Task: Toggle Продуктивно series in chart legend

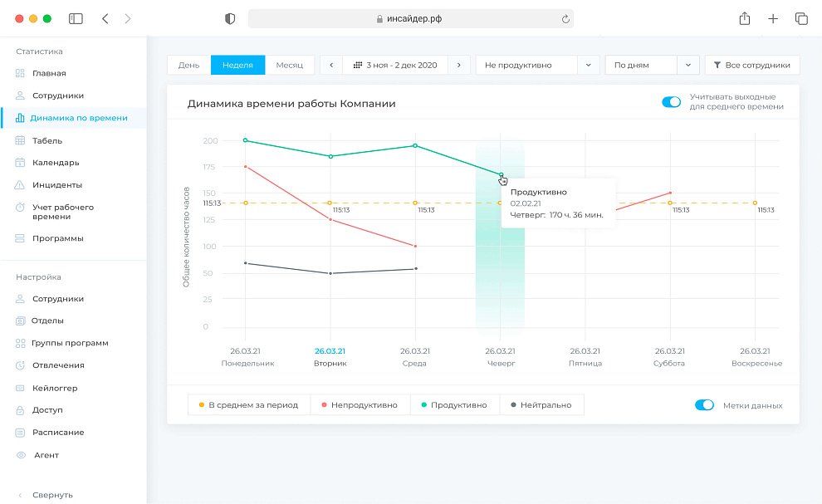Action: pos(453,405)
